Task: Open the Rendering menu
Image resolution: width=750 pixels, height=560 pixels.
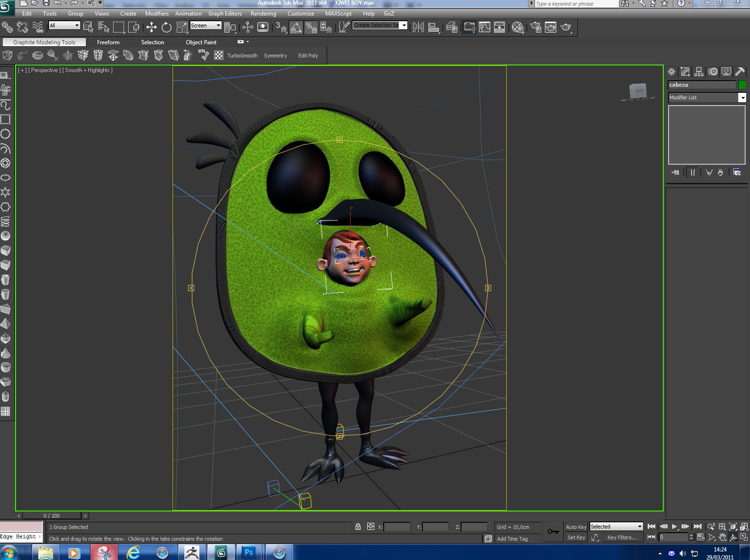Action: pos(264,14)
